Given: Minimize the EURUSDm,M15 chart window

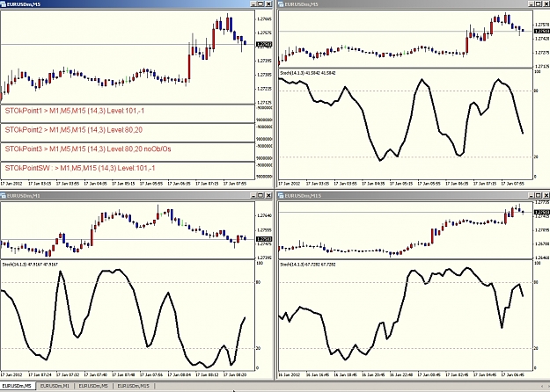Looking at the screenshot, I should click(532, 195).
